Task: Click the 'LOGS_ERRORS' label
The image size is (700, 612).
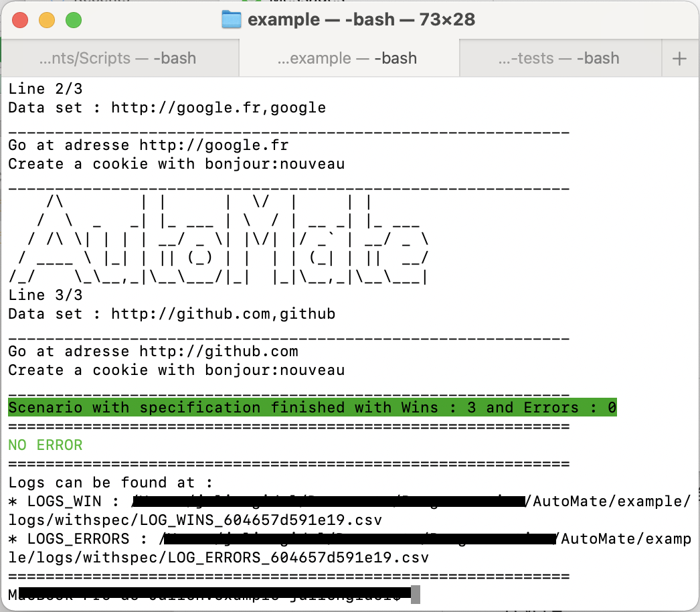Action: coord(78,539)
